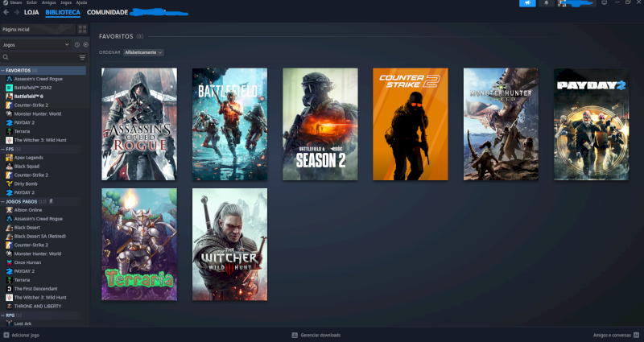Go forward with the right arrow
Screen dimensions: 644x342
tap(16, 12)
